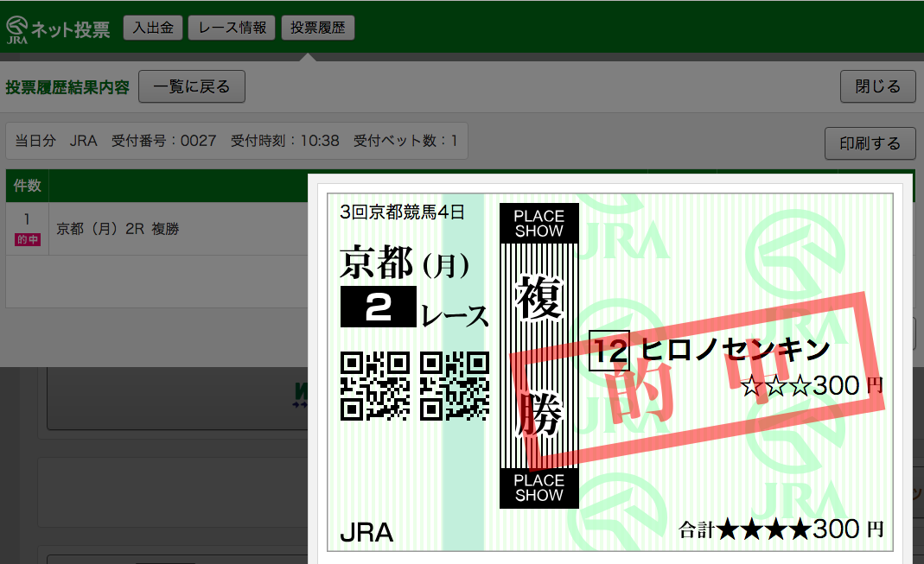
Task: Close the panel with 閉じる button
Action: 877,86
